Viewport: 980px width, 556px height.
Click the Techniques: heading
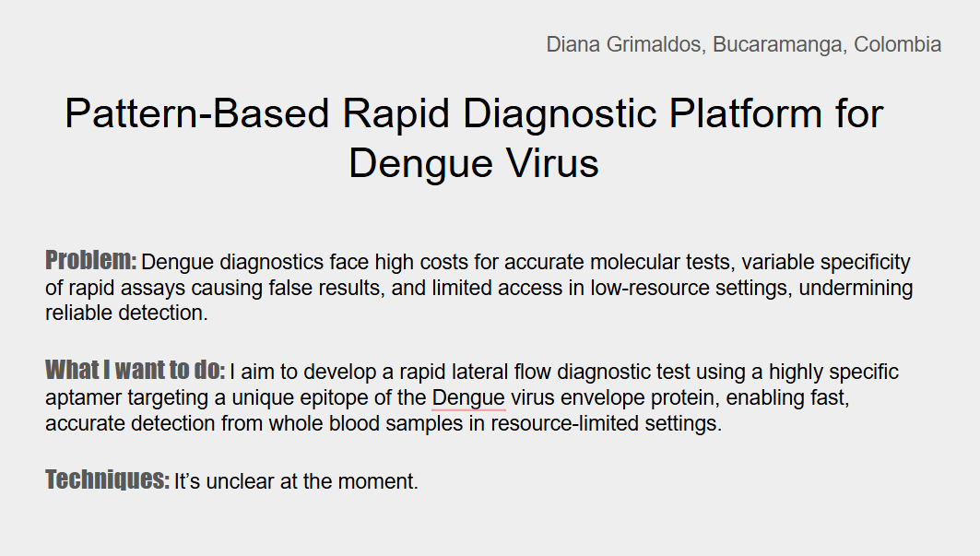click(x=107, y=480)
